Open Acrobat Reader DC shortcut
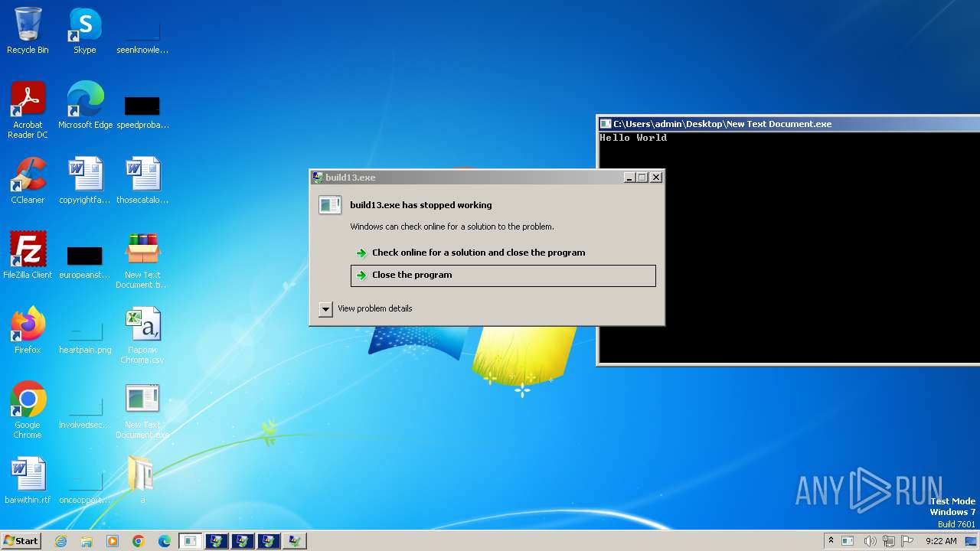Screen dimensions: 980x551 pos(28,110)
